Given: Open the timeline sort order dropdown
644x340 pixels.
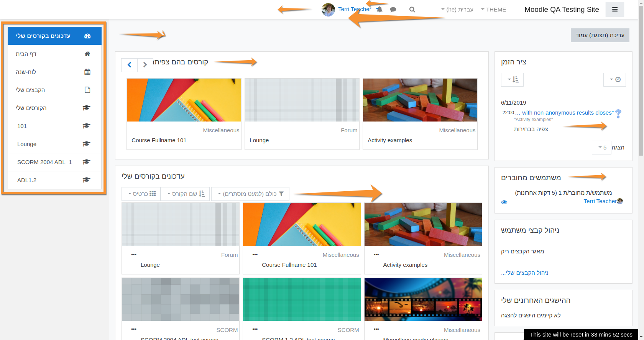Looking at the screenshot, I should coord(512,79).
